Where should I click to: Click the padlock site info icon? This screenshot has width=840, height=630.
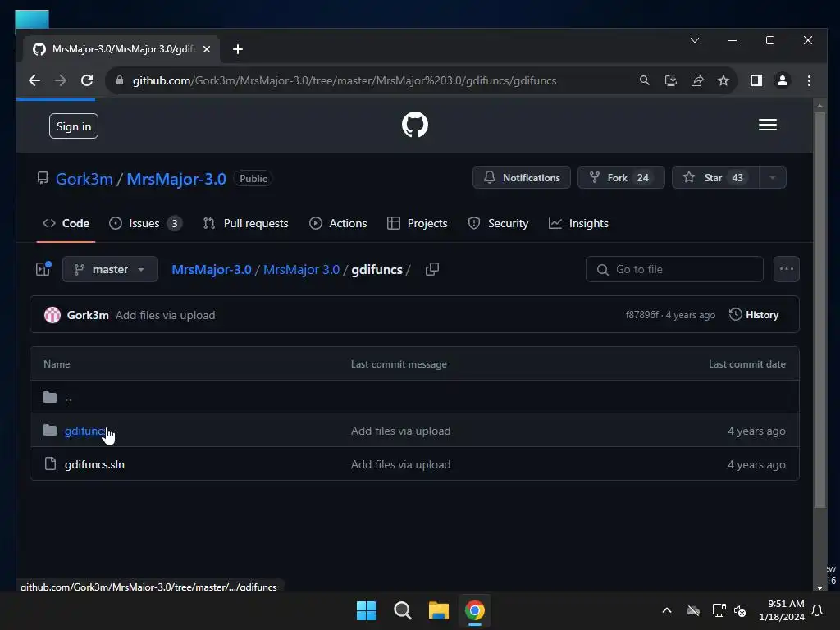click(x=120, y=80)
